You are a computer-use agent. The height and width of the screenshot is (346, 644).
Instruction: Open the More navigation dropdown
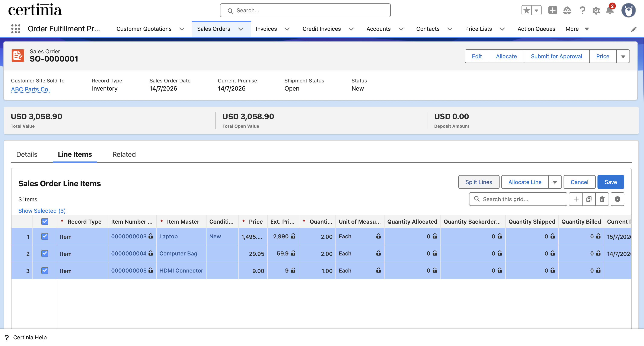pos(577,29)
